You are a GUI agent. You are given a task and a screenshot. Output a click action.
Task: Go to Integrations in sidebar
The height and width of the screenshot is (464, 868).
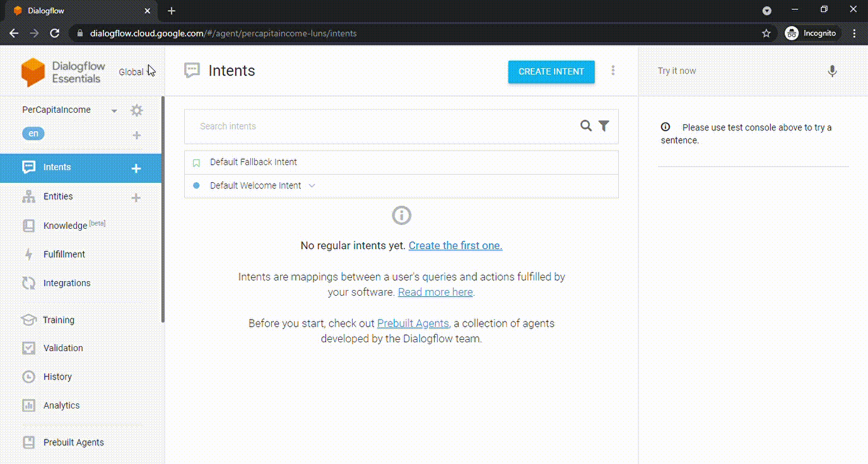pos(66,283)
